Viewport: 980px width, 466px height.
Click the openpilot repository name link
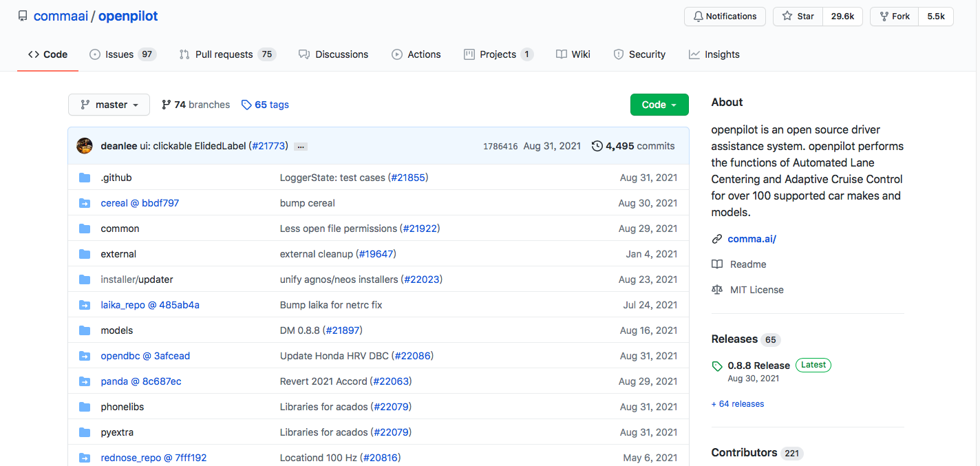(x=128, y=16)
